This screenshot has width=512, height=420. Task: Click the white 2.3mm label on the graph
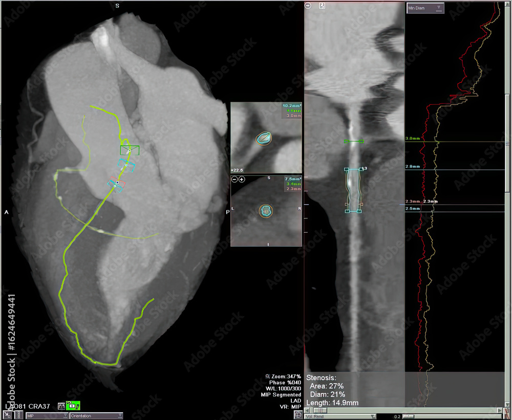pos(431,202)
